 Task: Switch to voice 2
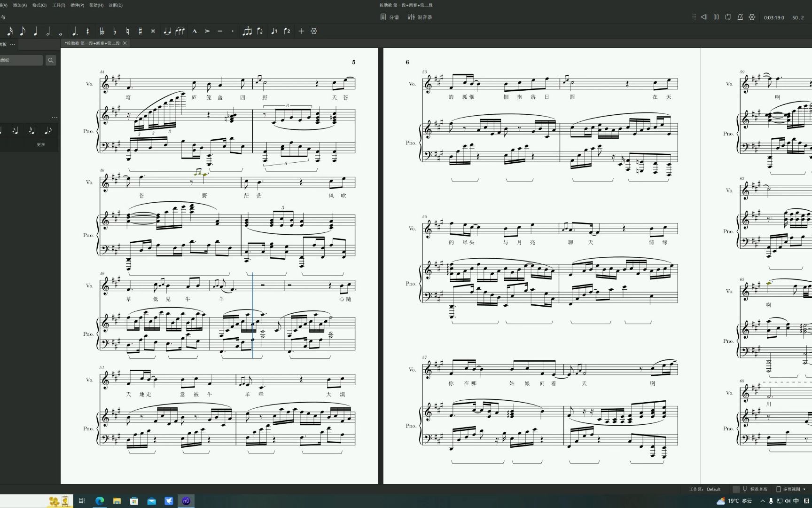pos(287,31)
